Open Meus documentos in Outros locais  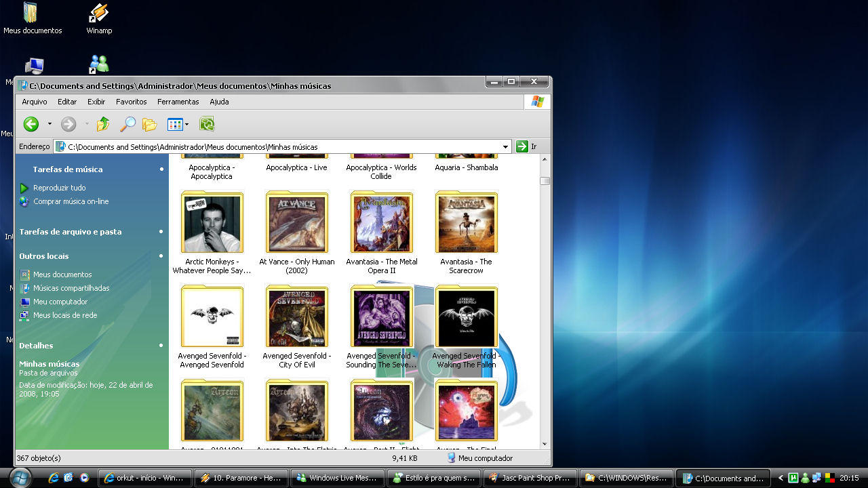coord(62,274)
